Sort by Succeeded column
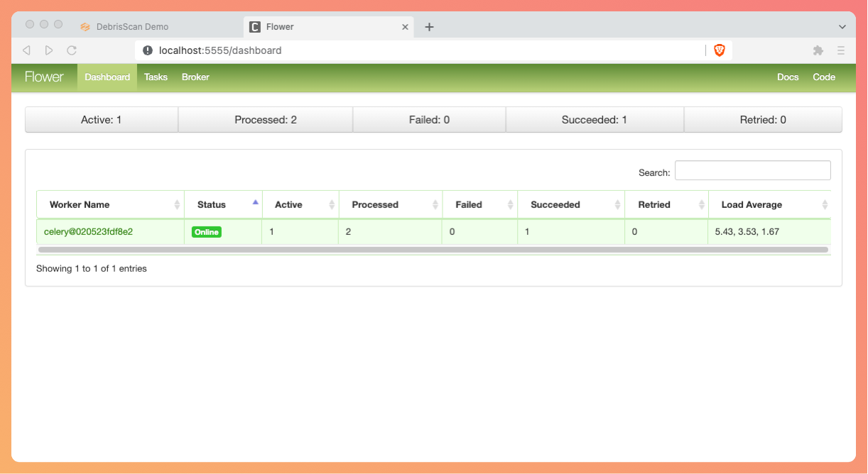Image resolution: width=868 pixels, height=474 pixels. point(571,204)
